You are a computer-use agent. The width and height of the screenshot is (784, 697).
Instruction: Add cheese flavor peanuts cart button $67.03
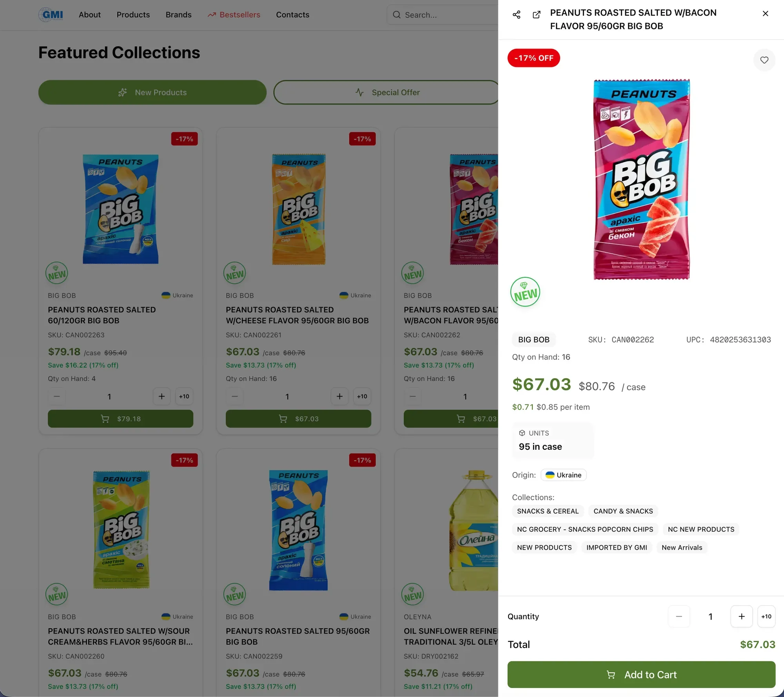click(298, 418)
